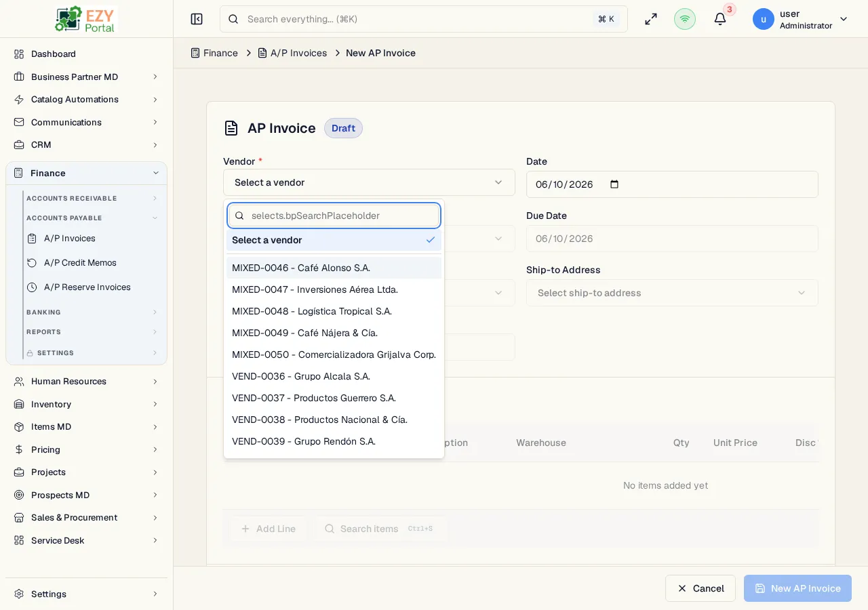
Task: Open the Date calendar picker icon
Action: [614, 184]
